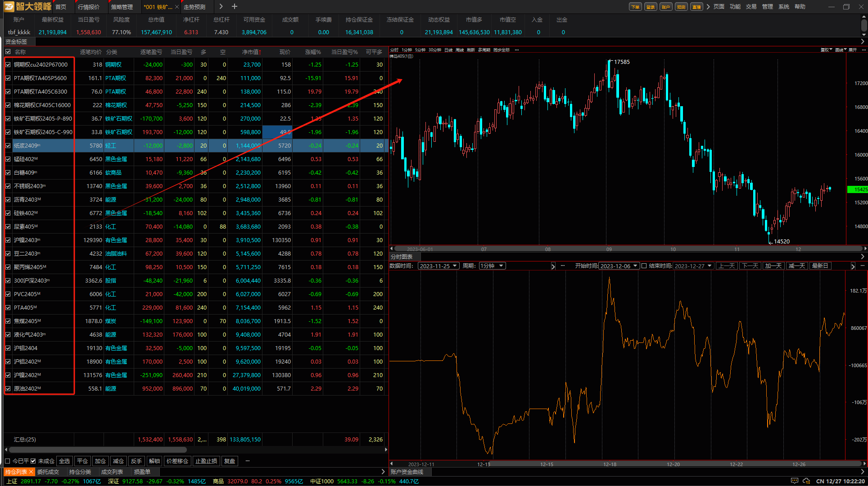Uncheck the 沥青2403 row checkbox
868x486 pixels.
click(x=8, y=200)
